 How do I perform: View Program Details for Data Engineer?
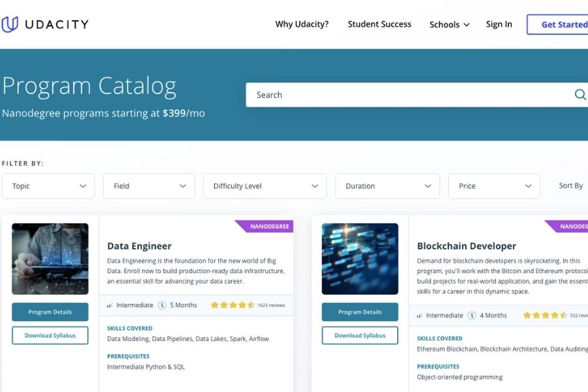(50, 312)
